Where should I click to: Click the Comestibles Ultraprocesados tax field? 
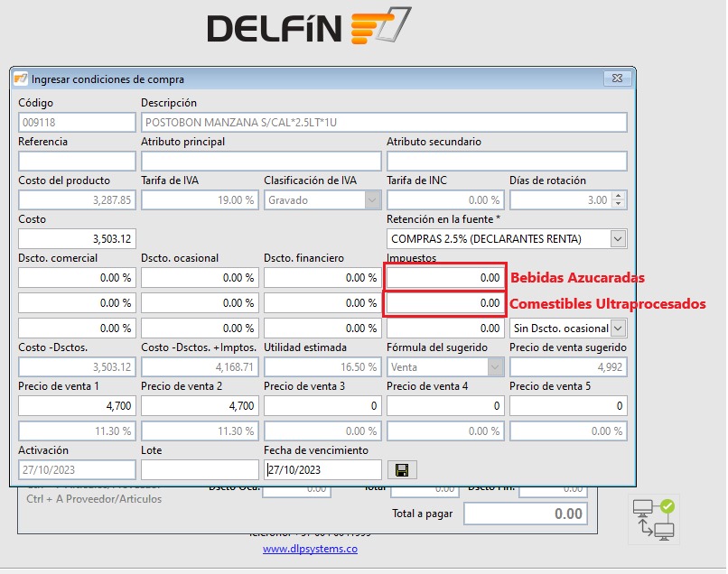pyautogui.click(x=445, y=303)
